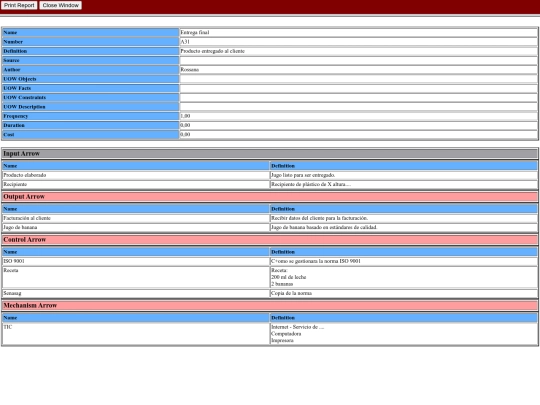Click the 'ISO 9001' control name
Viewport: 540px width, 405px height.
(14, 261)
